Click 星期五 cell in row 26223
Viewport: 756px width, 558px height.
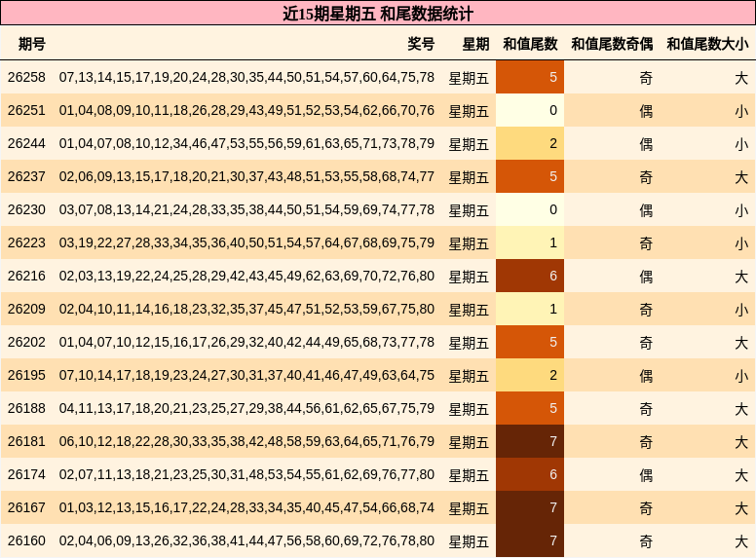(x=469, y=242)
